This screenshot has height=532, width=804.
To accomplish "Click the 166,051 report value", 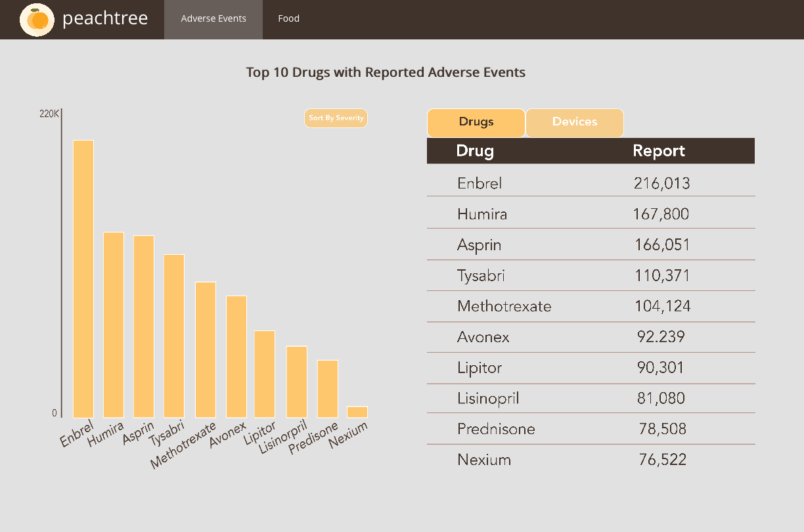I will point(663,245).
